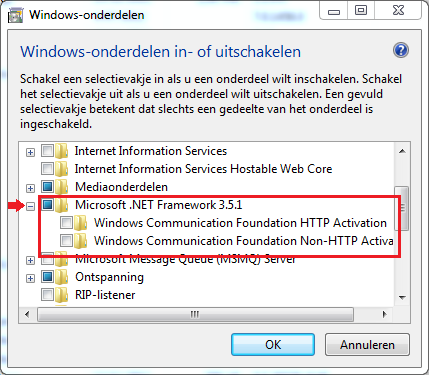Click the horizontal scrollbar thumb
Screen dimensions: 429x375
coord(195,314)
